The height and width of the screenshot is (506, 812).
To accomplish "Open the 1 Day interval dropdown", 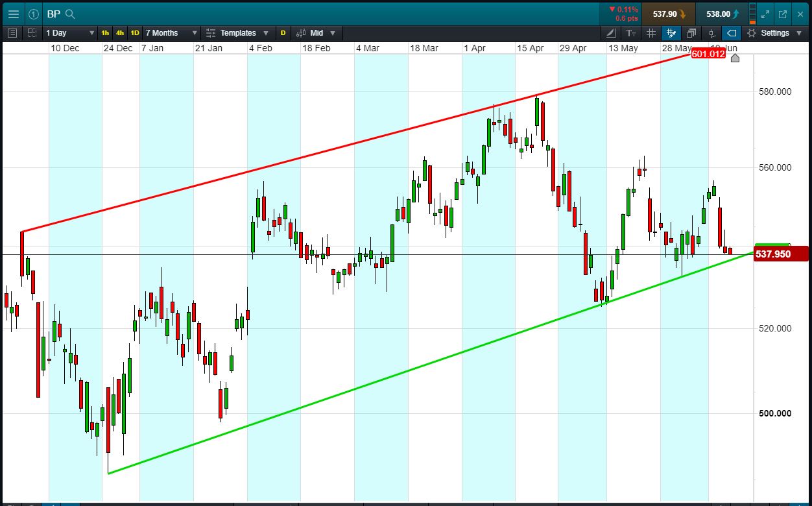I will point(70,32).
